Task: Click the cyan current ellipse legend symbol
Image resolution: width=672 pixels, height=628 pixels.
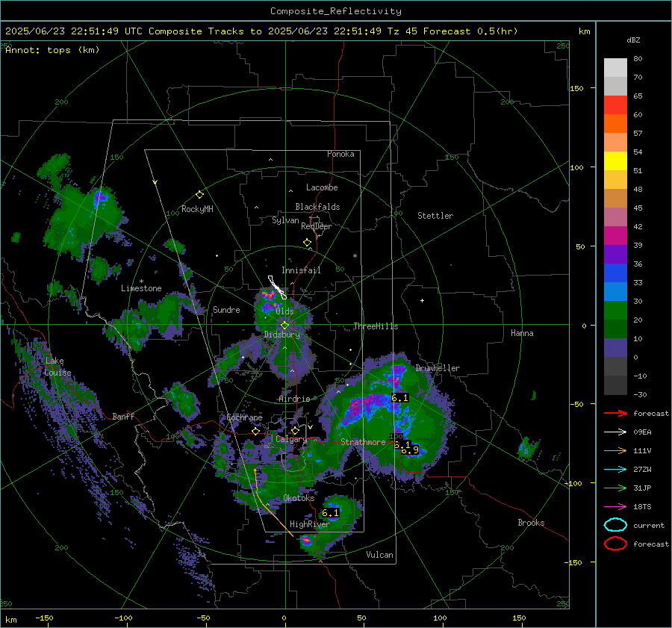Action: pyautogui.click(x=615, y=525)
